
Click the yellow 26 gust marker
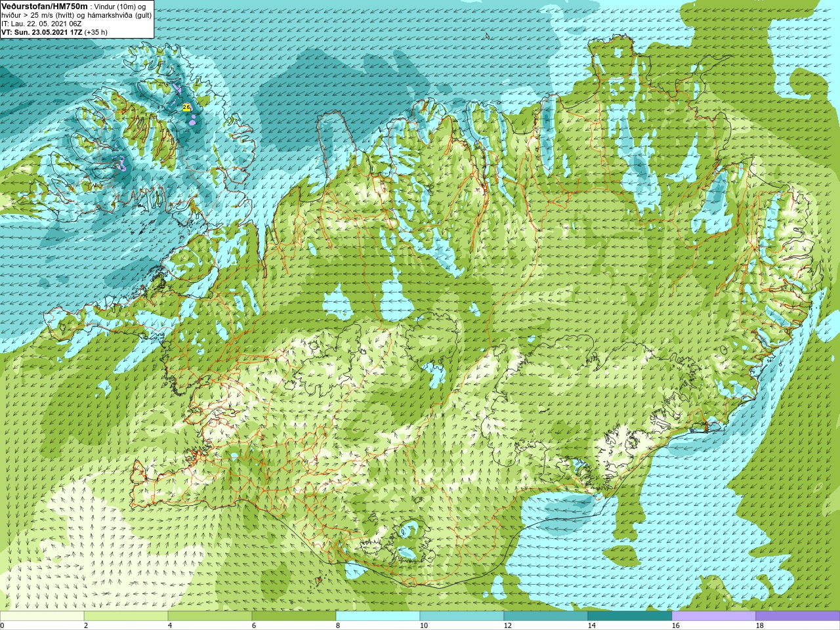tap(186, 107)
